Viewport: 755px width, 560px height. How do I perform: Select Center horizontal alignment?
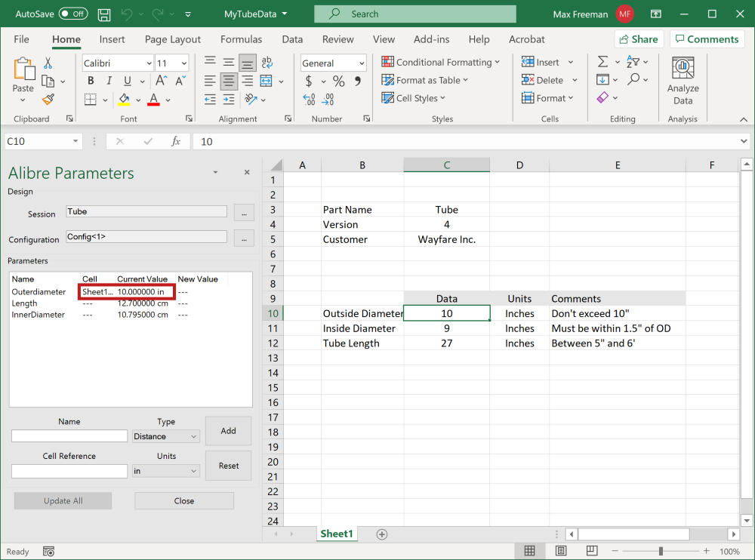(229, 82)
